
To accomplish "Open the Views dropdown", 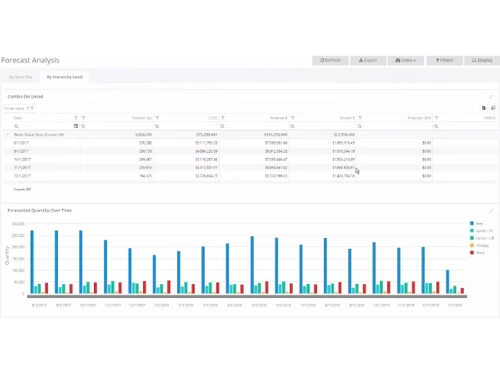I will coord(406,60).
